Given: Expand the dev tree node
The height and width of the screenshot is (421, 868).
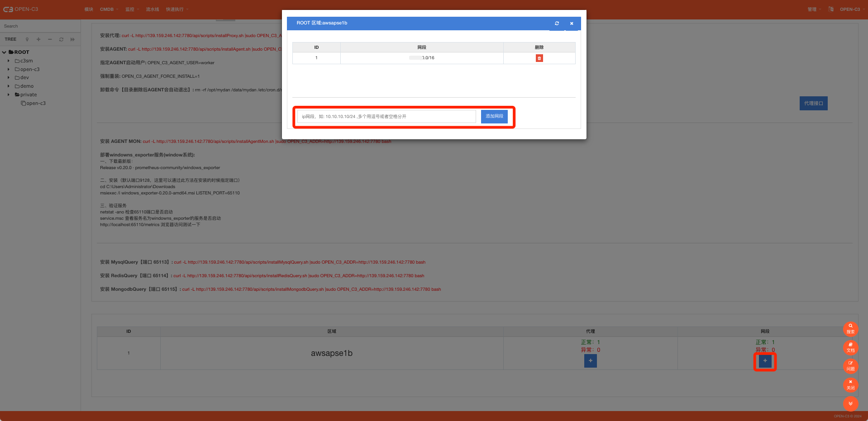Looking at the screenshot, I should [9, 77].
